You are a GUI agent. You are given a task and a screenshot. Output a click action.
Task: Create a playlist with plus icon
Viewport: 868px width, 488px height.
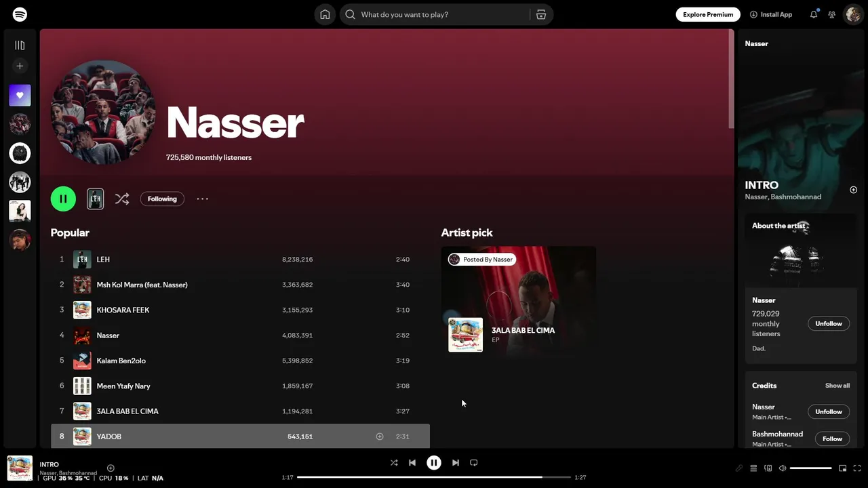coord(20,66)
